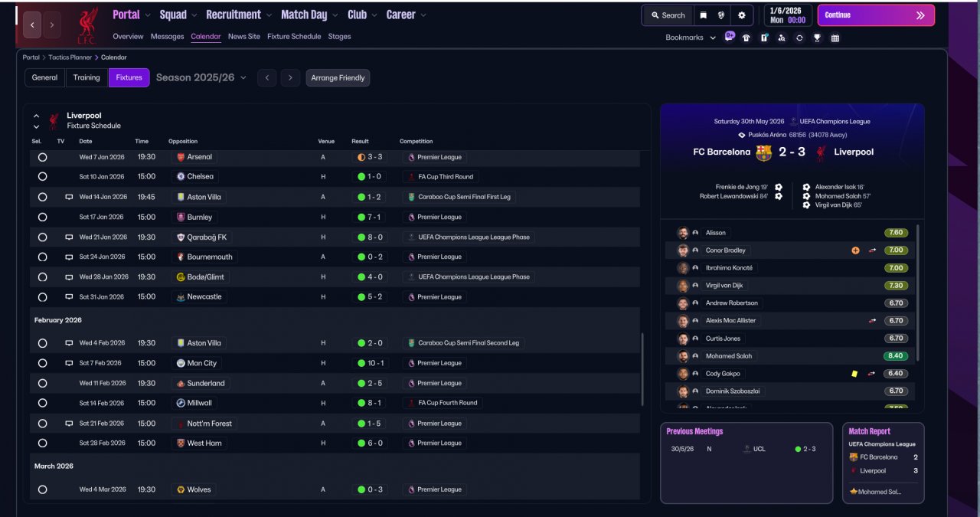
Task: Click FC Barcelona crest in match panel
Action: [x=763, y=152]
